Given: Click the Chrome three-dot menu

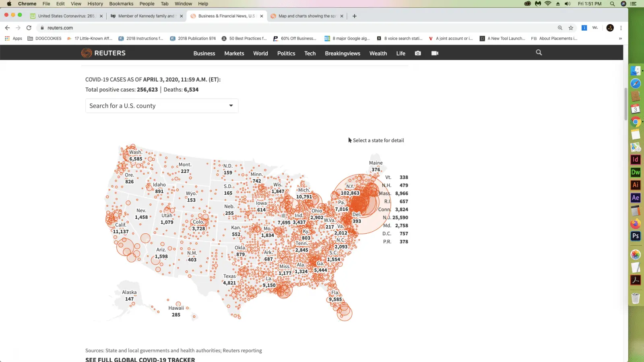Looking at the screenshot, I should coord(621,28).
